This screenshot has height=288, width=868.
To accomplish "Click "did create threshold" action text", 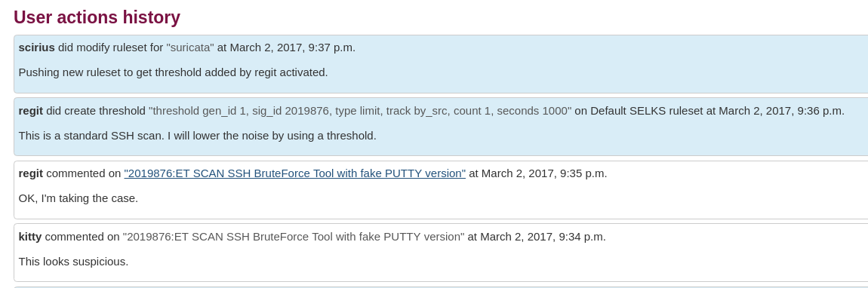I will [x=96, y=111].
